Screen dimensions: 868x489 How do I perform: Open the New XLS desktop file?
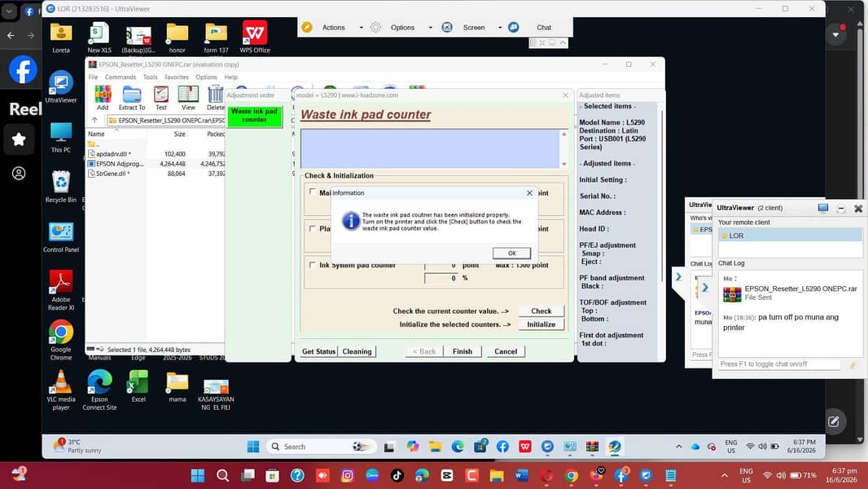pyautogui.click(x=99, y=37)
